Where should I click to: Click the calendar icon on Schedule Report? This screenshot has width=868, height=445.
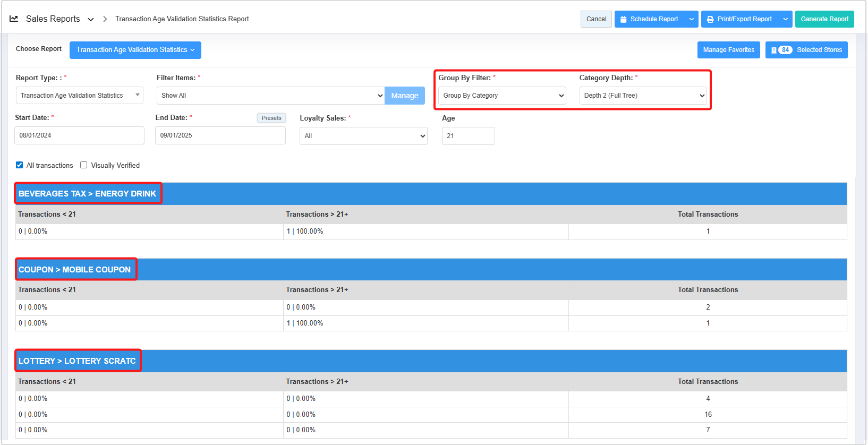(624, 19)
